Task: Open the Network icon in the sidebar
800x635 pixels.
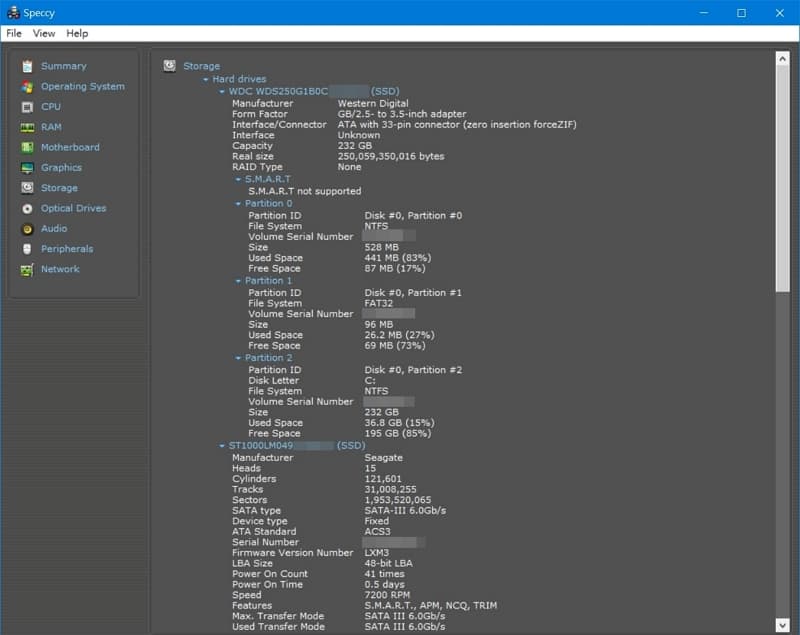Action: tap(28, 269)
